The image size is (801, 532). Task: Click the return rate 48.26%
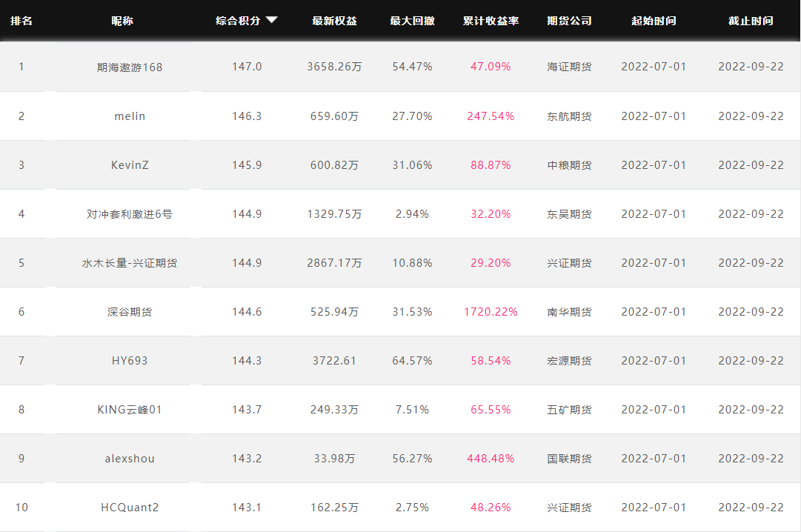click(491, 508)
